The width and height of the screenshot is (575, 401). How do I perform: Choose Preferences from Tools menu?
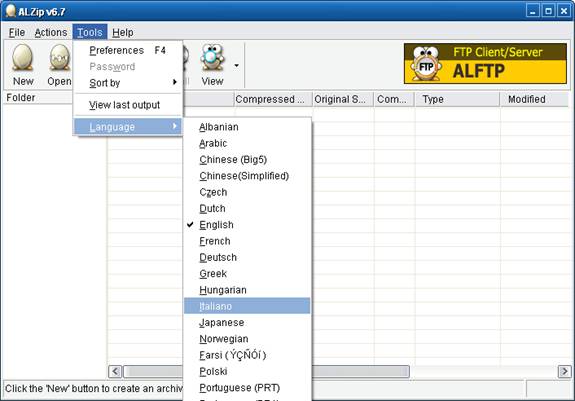(x=128, y=50)
